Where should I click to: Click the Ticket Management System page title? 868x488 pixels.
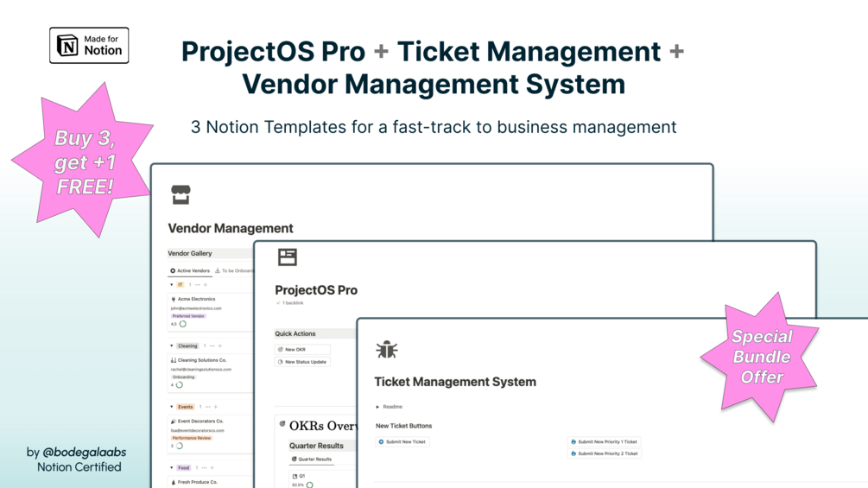tap(455, 382)
